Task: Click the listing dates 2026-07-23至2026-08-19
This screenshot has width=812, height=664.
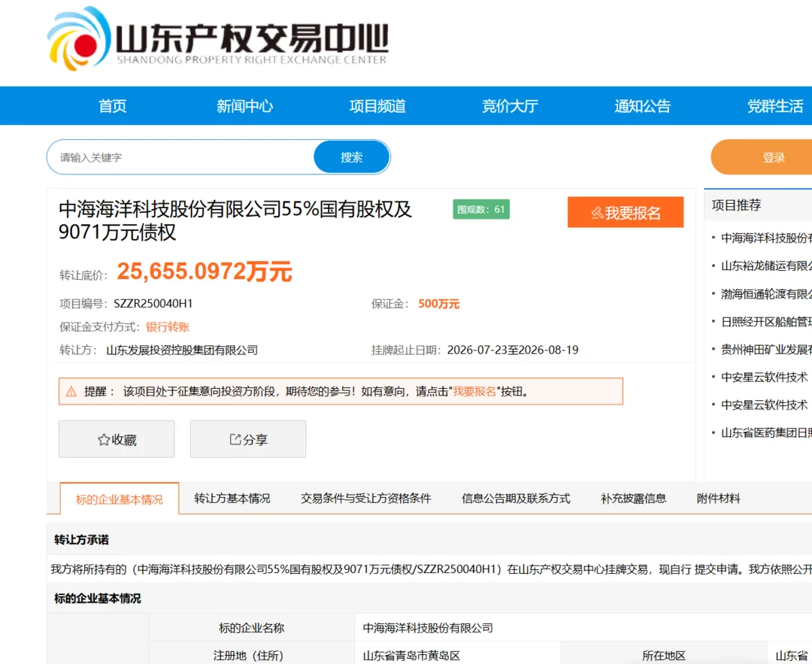Action: click(513, 350)
